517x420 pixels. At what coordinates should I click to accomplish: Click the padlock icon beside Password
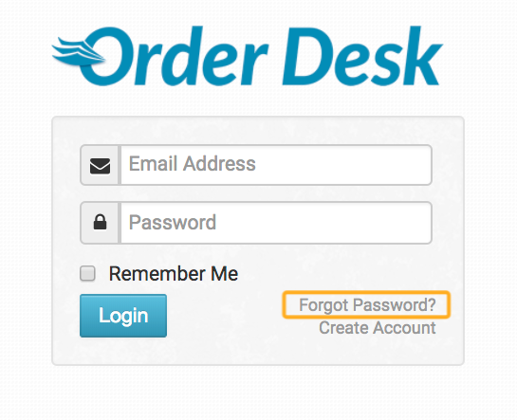click(101, 222)
